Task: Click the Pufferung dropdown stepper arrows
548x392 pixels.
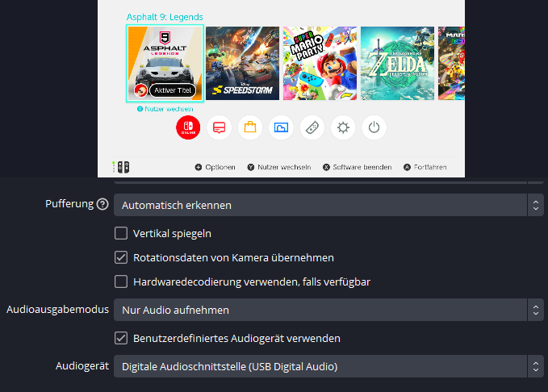Action: point(536,205)
